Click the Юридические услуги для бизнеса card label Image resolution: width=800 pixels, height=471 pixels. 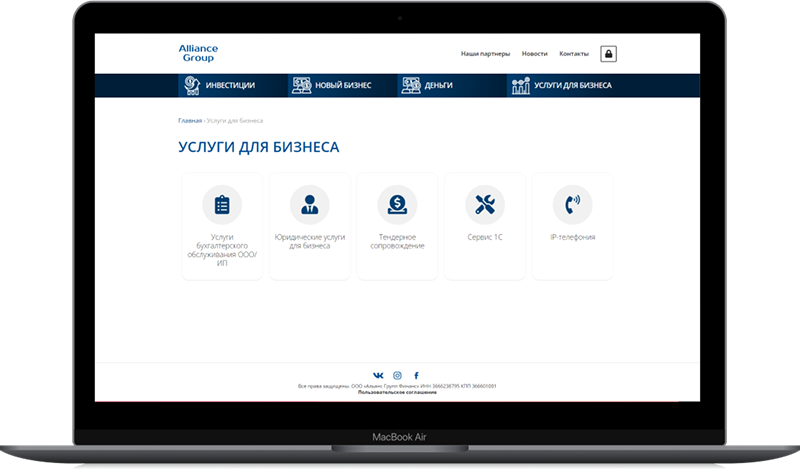click(x=309, y=241)
